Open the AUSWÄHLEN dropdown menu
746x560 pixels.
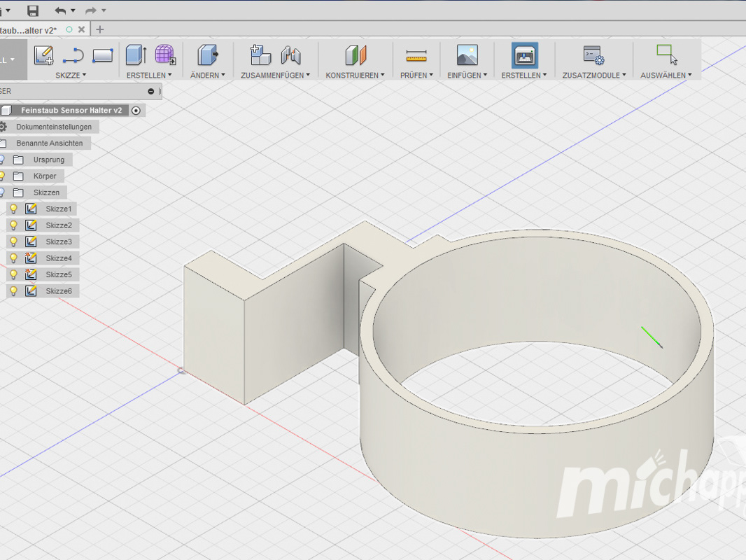(x=666, y=75)
